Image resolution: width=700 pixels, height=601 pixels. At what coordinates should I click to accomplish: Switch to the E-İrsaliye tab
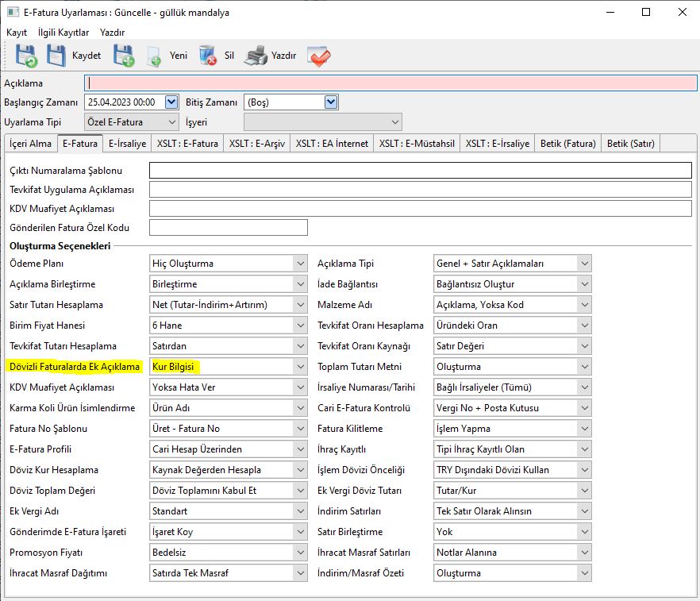pyautogui.click(x=127, y=144)
